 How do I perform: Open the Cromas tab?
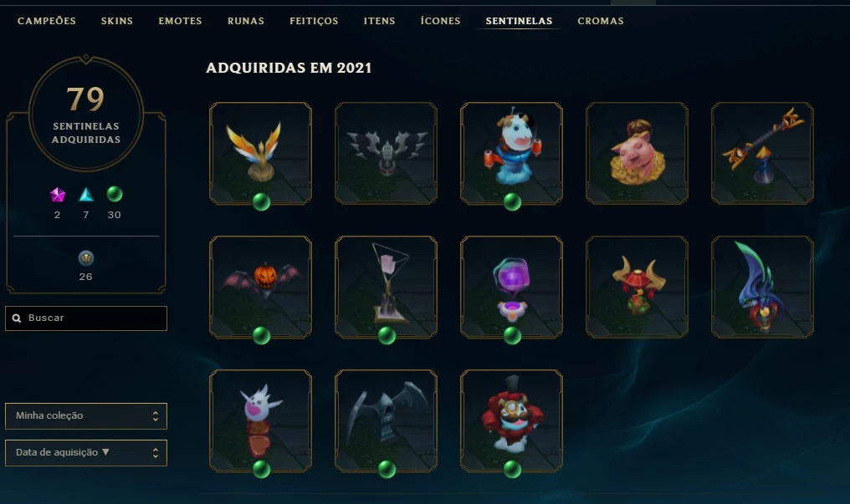(x=601, y=21)
